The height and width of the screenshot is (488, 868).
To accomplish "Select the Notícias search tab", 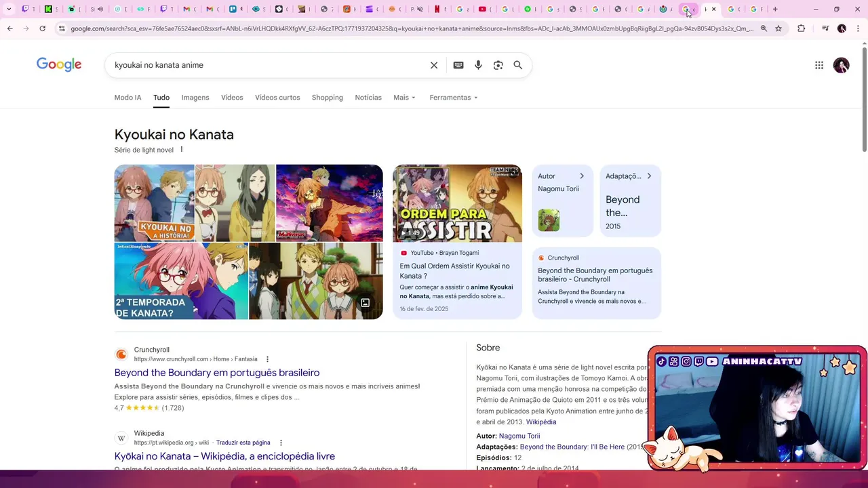I will (x=368, y=98).
